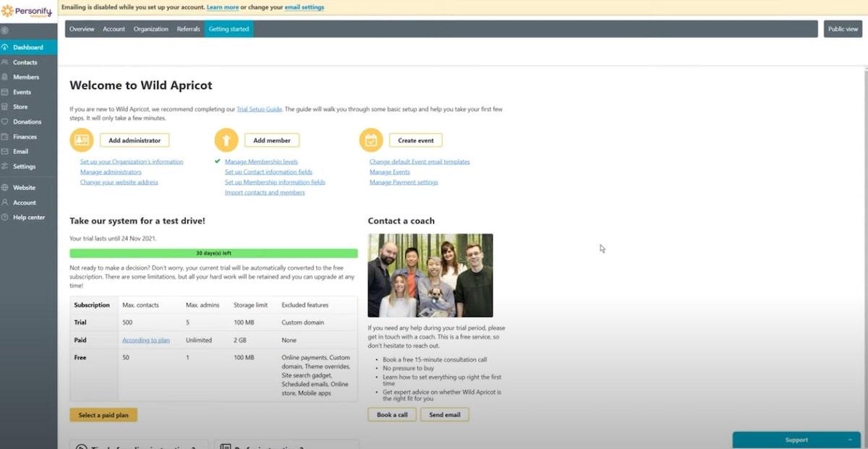Open Set up Membership information fields link
The height and width of the screenshot is (449, 868).
pos(275,182)
